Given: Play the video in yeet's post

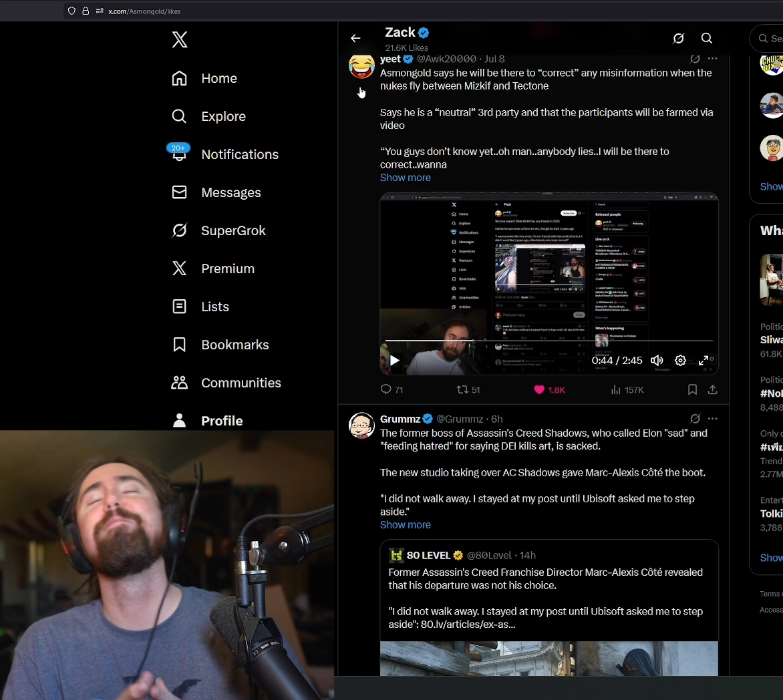Looking at the screenshot, I should pos(394,361).
